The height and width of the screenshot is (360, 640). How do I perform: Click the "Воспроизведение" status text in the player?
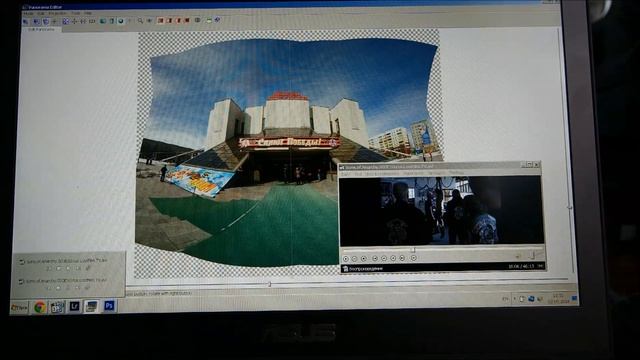tap(366, 268)
